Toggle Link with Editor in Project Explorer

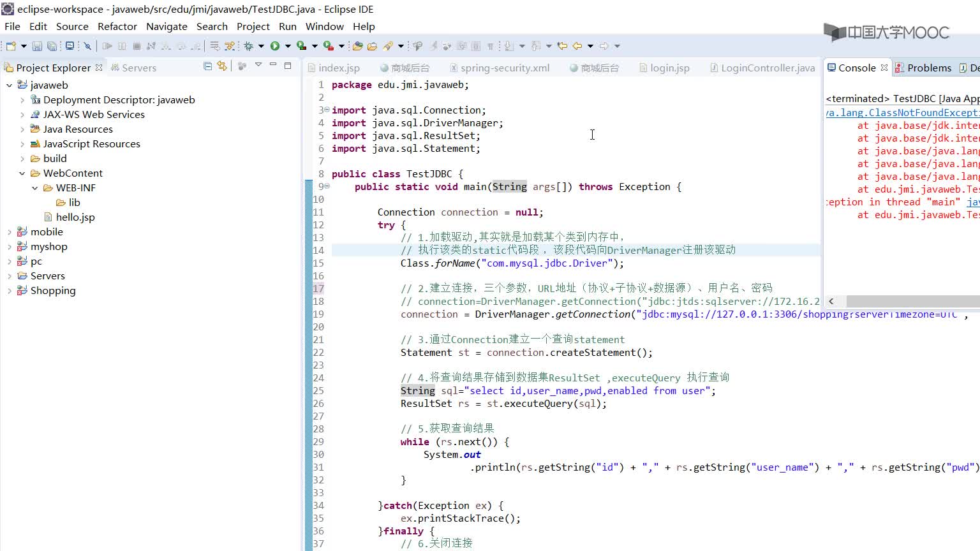221,66
